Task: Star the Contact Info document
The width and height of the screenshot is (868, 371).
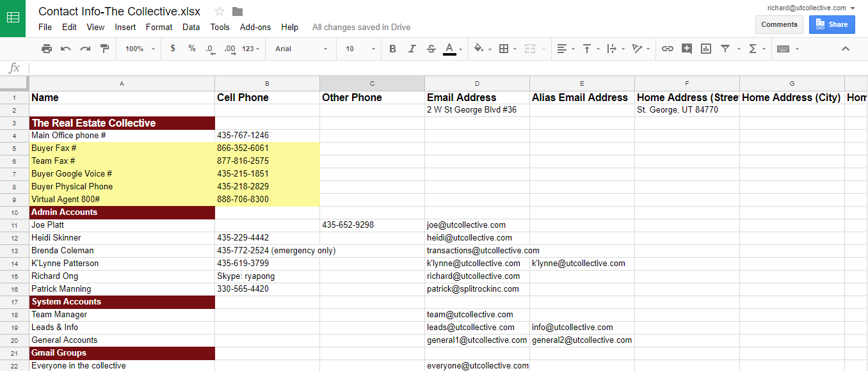Action: [220, 12]
